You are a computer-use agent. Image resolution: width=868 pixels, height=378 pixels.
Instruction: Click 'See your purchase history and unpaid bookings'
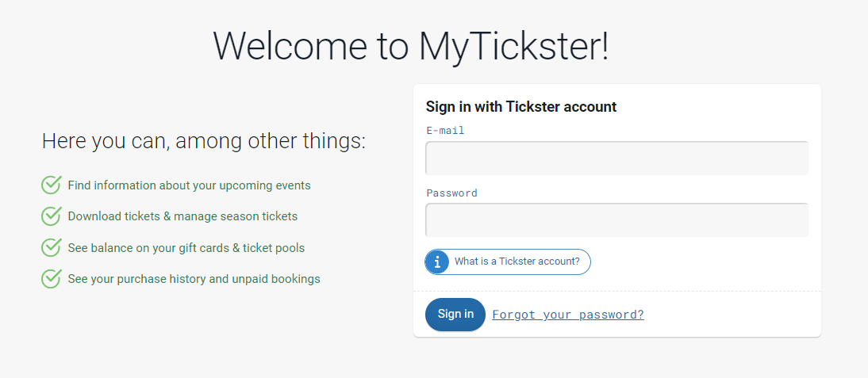point(194,278)
